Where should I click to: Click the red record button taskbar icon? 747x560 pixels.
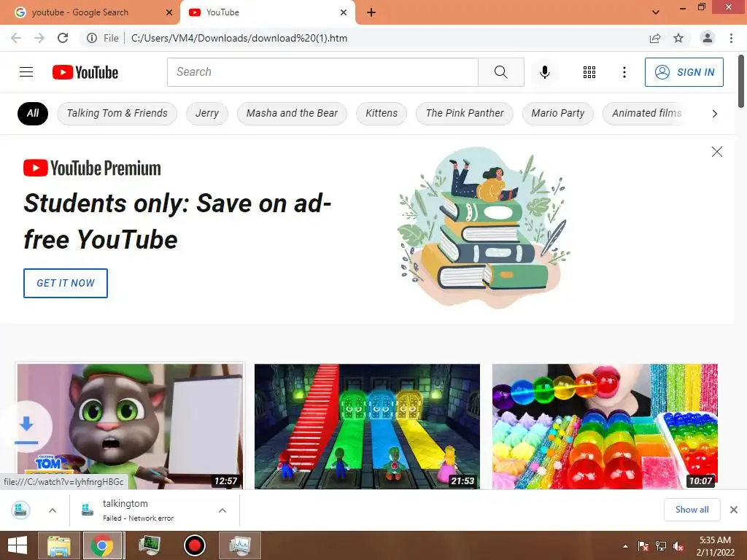pyautogui.click(x=194, y=545)
